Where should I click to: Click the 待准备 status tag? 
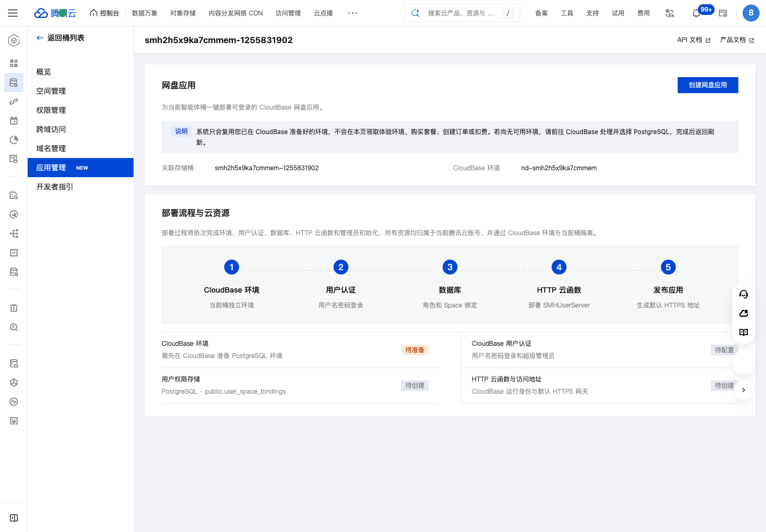point(415,350)
